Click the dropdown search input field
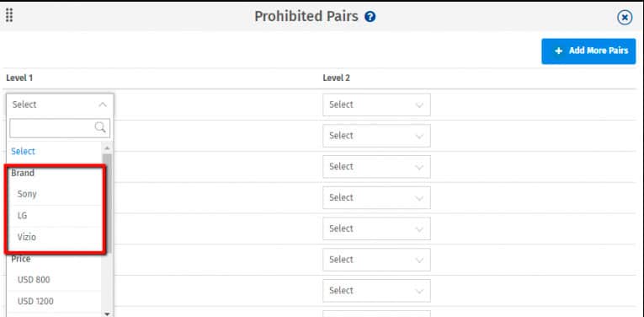This screenshot has height=317, width=644. click(x=60, y=128)
